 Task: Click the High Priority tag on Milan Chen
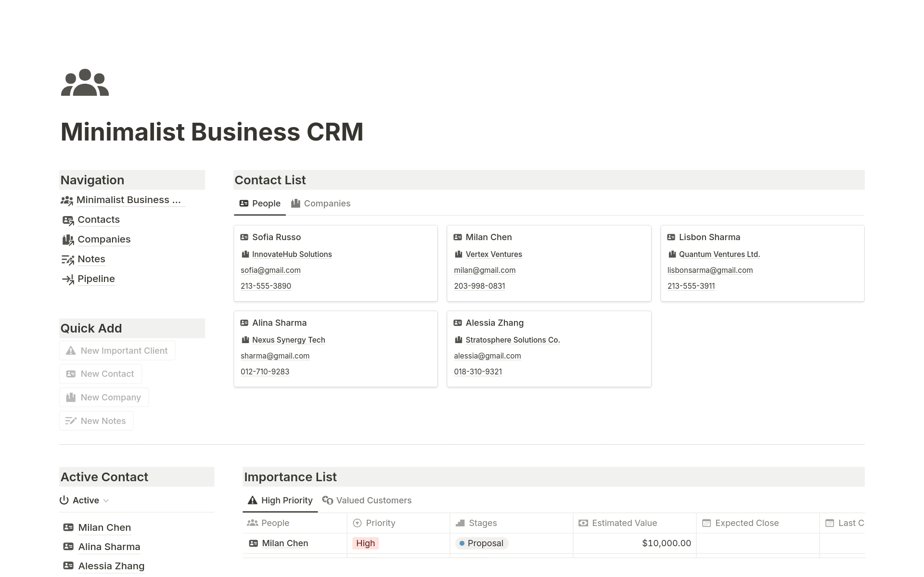(365, 543)
